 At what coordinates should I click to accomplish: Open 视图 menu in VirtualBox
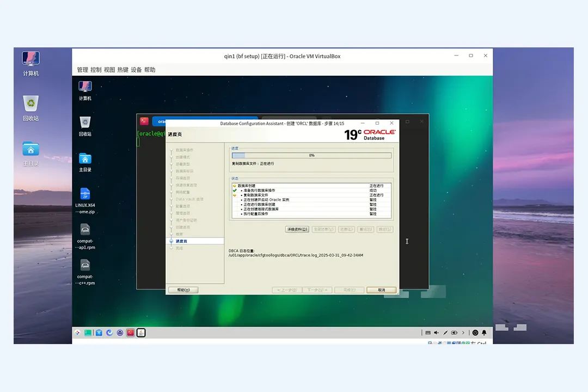click(109, 70)
